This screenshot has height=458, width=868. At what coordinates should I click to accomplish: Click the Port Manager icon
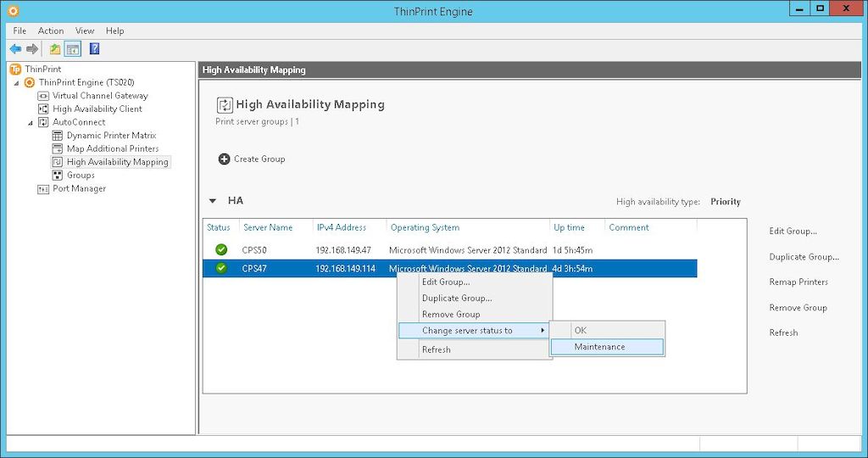point(43,189)
